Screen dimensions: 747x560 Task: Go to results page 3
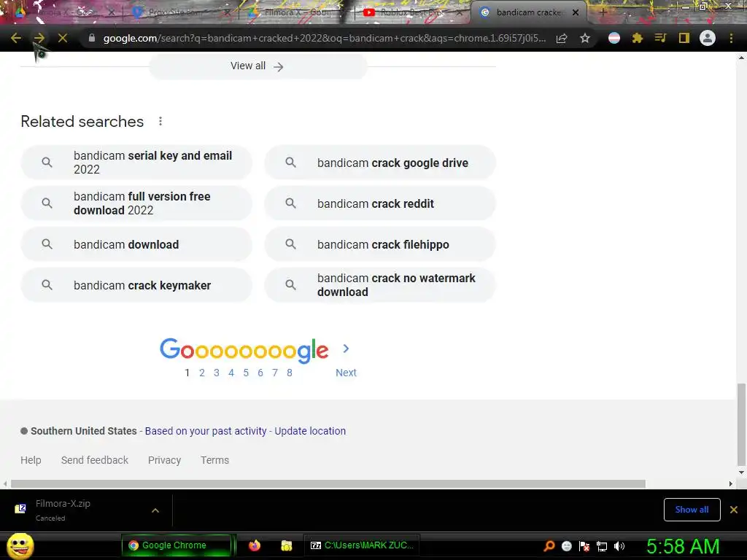(216, 373)
